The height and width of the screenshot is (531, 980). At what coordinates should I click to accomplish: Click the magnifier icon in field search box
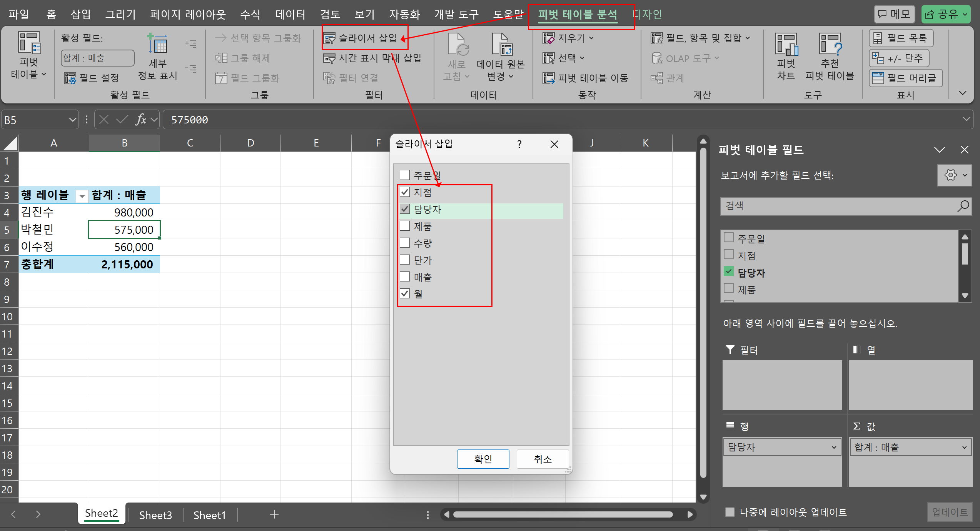point(962,206)
